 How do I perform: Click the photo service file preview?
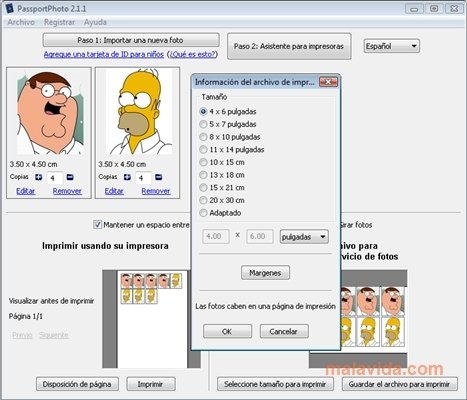(x=374, y=319)
